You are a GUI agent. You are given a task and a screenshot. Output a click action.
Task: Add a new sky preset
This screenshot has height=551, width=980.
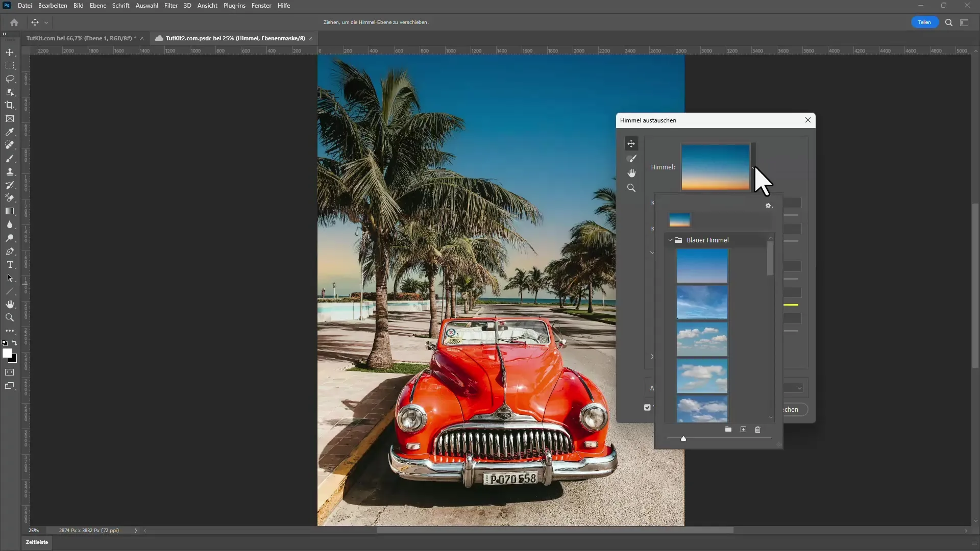[x=743, y=430]
